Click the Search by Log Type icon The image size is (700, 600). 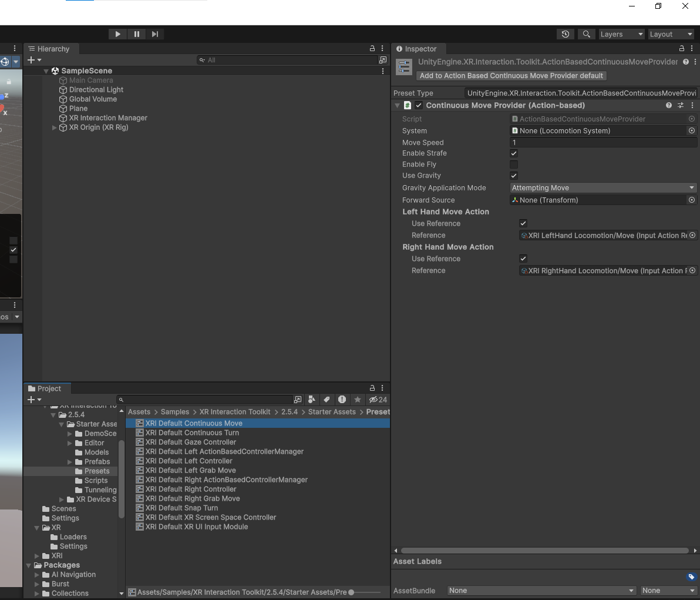point(342,400)
